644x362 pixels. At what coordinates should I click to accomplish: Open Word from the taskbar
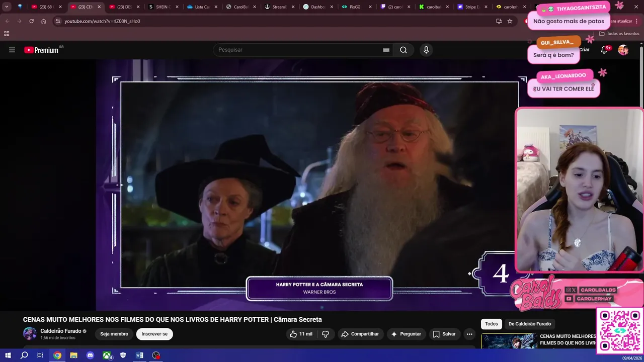[139, 355]
